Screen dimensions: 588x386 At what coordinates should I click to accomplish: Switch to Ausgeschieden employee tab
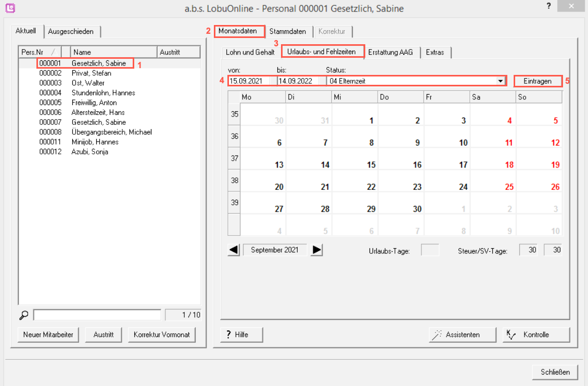71,32
